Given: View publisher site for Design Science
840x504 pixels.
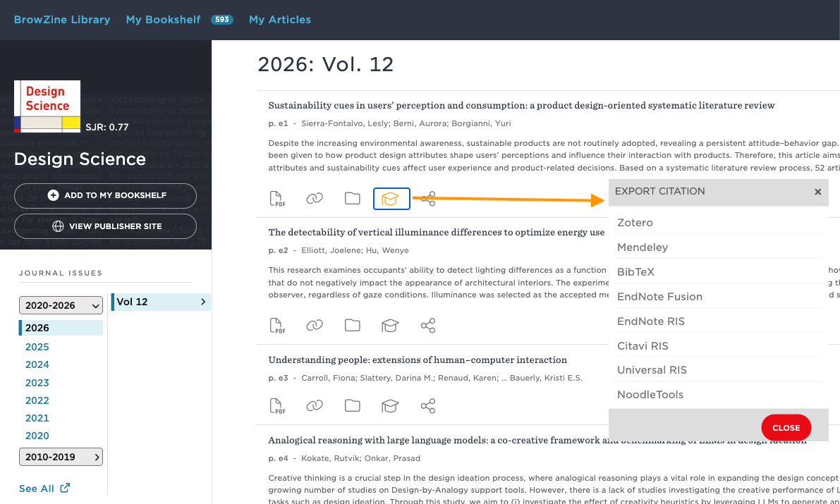Looking at the screenshot, I should tap(106, 226).
